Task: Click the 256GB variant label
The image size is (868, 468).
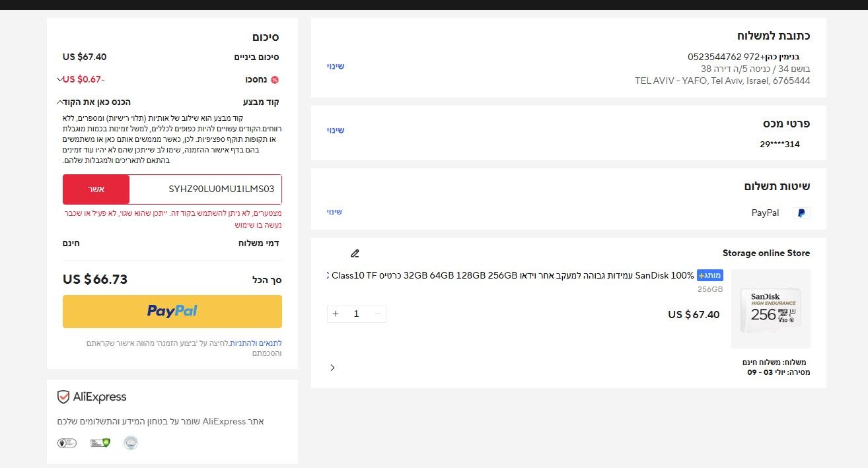Action: 710,289
